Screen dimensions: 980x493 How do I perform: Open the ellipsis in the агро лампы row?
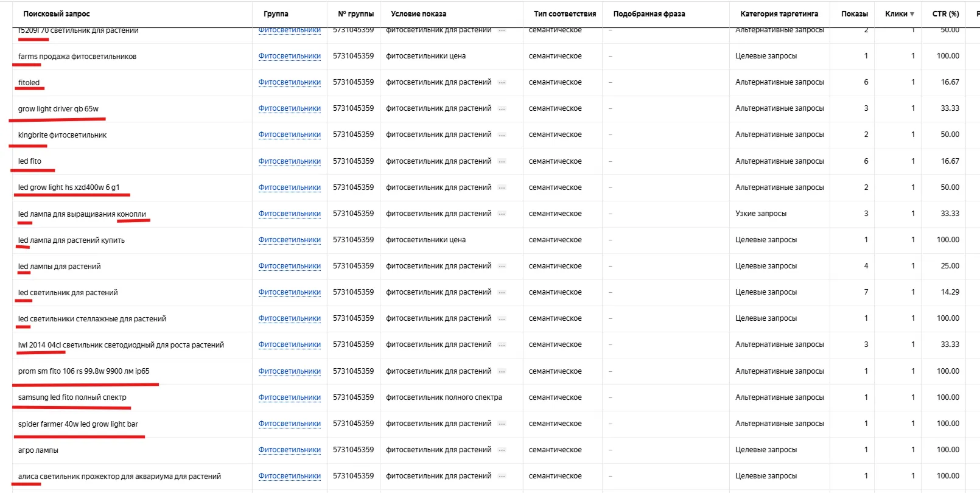[x=502, y=450]
